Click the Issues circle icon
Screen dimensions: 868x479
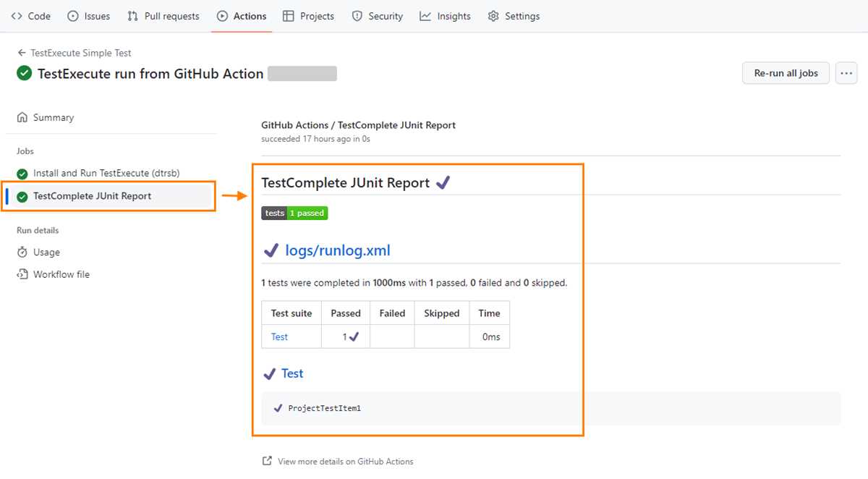point(72,16)
